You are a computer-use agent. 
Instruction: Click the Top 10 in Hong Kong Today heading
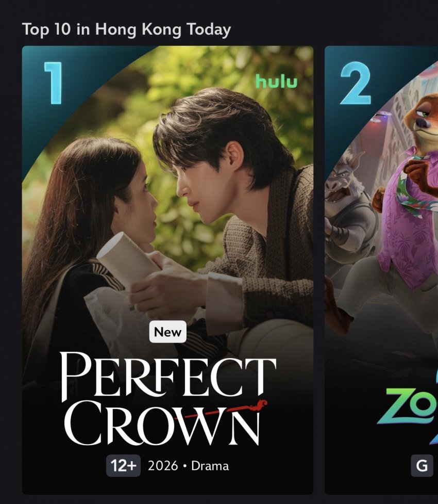pos(126,29)
